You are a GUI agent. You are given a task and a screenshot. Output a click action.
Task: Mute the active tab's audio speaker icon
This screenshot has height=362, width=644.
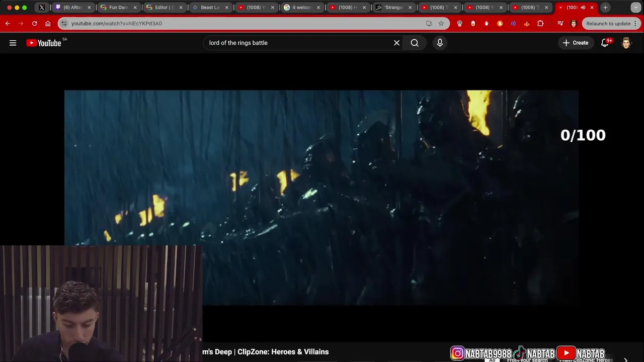pos(584,8)
